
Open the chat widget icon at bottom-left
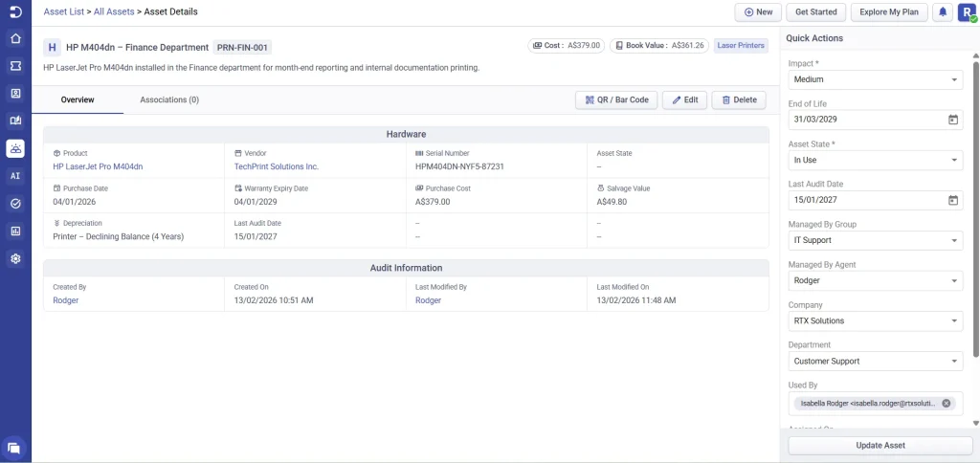(14, 448)
